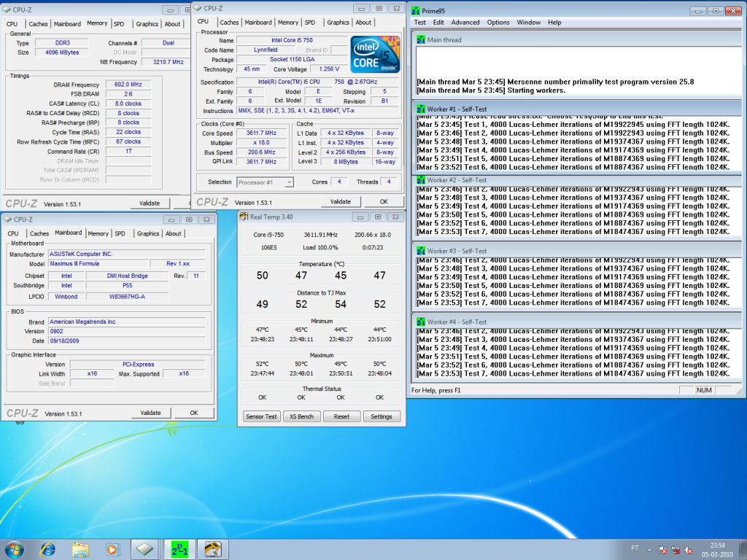
Task: Open Windows Media Player from the taskbar
Action: click(x=112, y=548)
